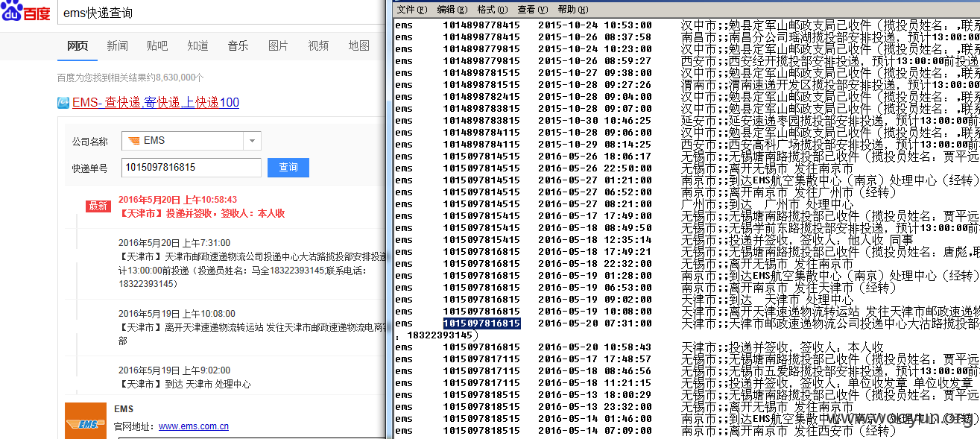Open the 编辑(E) menu in the text window
This screenshot has width=980, height=439.
452,10
